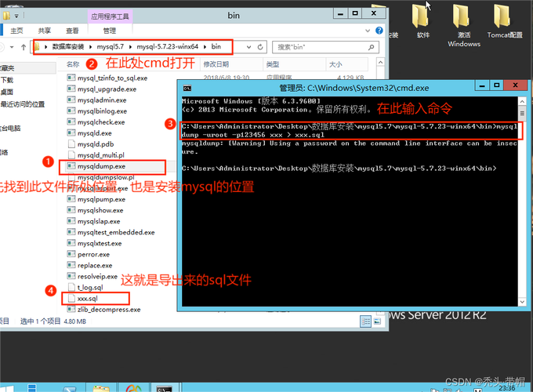This screenshot has height=392, width=533.
Task: Click mysql-5.7.23-winx64 breadcrumb segment
Action: point(167,46)
